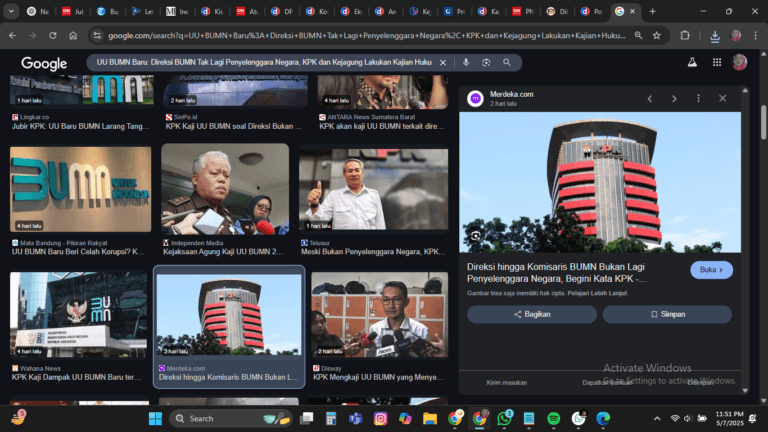The image size is (768, 432).
Task: Open the Google logo homepage link
Action: pos(44,63)
